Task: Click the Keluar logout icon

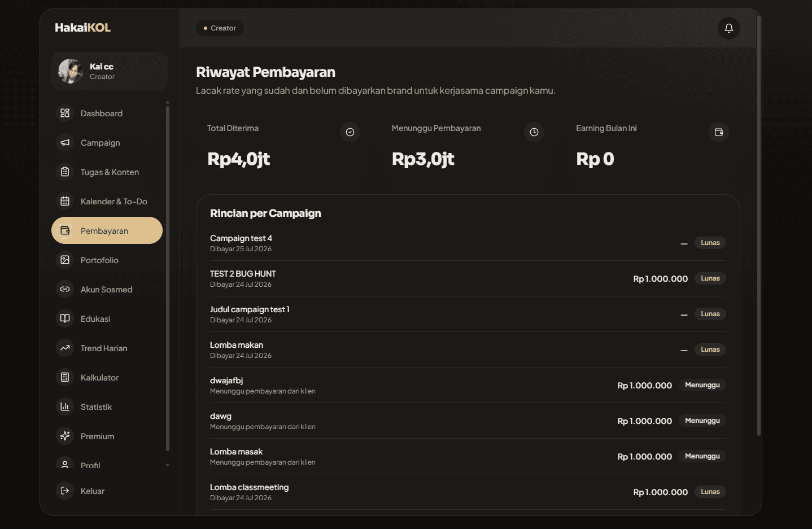Action: pyautogui.click(x=65, y=491)
